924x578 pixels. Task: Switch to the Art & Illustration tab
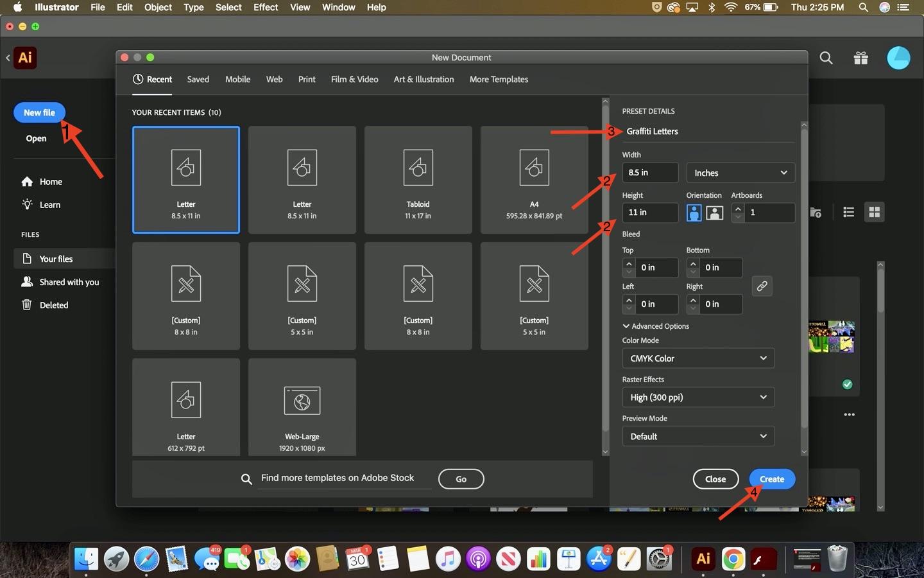424,80
